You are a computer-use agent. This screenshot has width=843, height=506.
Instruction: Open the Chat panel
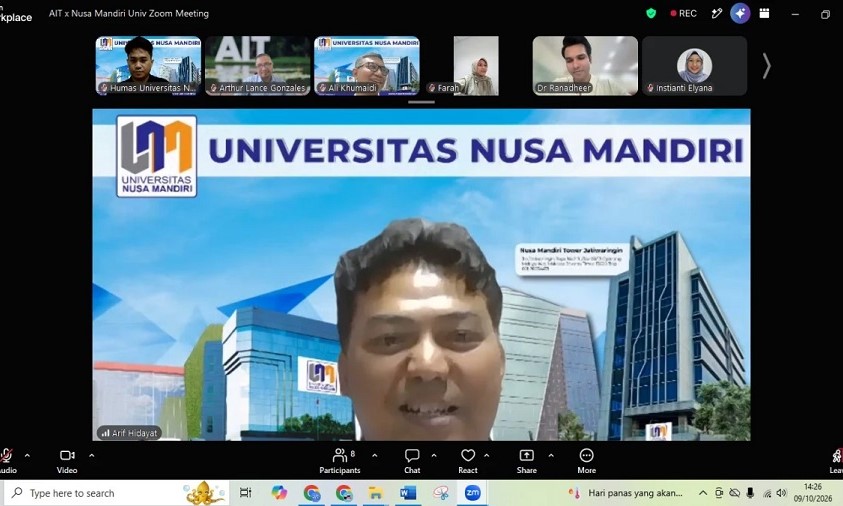(412, 461)
